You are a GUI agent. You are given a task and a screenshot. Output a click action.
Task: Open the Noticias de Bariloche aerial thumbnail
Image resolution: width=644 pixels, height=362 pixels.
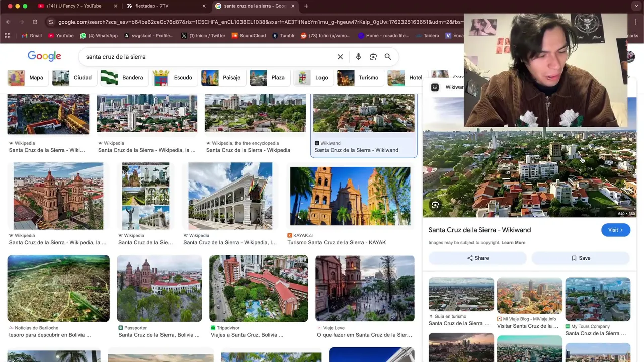pyautogui.click(x=58, y=289)
